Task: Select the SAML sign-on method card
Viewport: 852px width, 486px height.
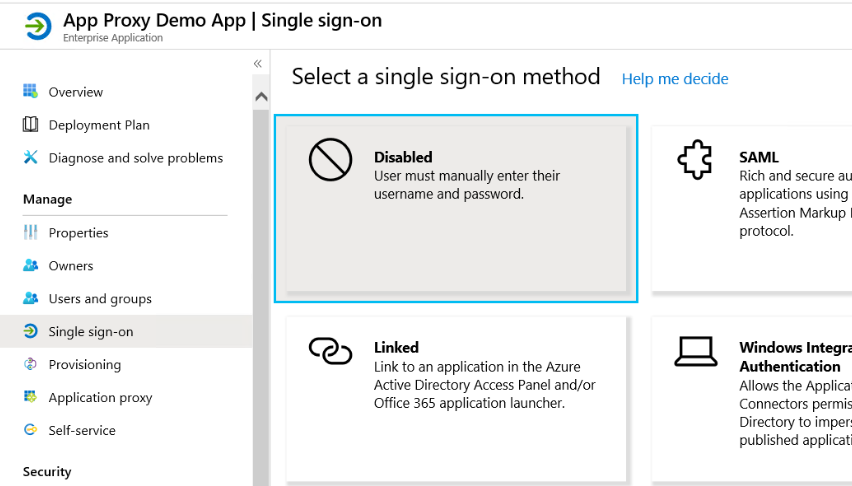Action: [752, 207]
